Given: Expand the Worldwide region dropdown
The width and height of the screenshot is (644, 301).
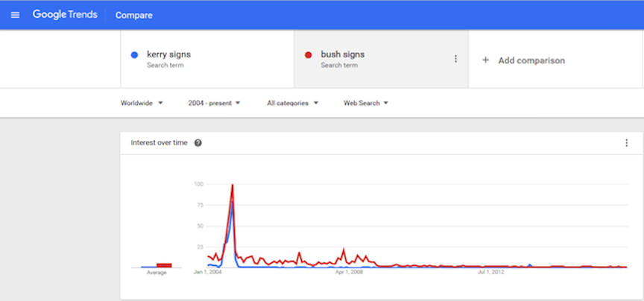Looking at the screenshot, I should pos(142,103).
